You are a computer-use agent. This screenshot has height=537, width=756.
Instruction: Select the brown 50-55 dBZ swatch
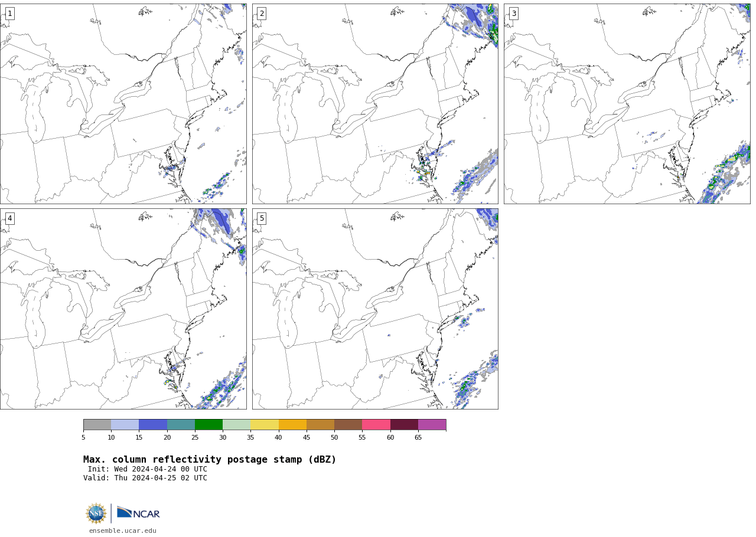(x=348, y=425)
